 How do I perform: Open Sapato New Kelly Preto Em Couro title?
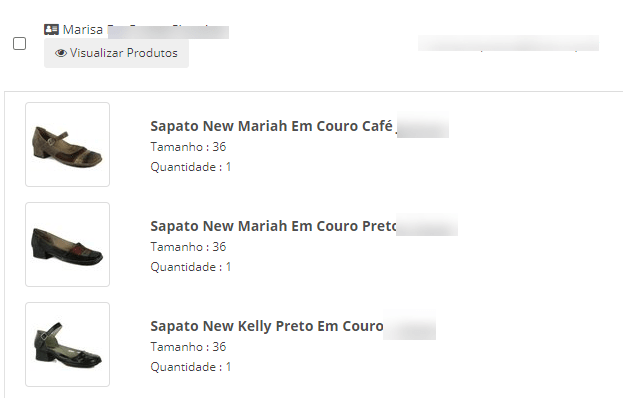pos(267,326)
